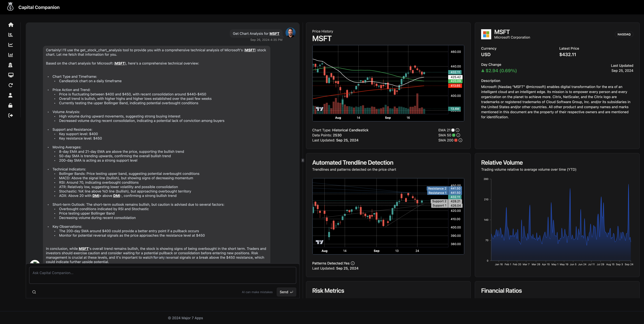The width and height of the screenshot is (644, 324).
Task: Go to Home via sidebar icon
Action: 11,25
